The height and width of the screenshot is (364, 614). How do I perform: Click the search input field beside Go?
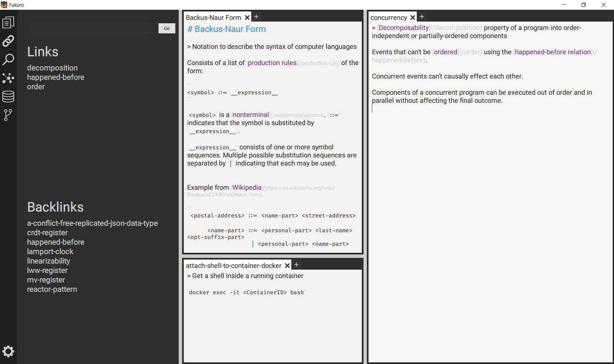pos(91,29)
